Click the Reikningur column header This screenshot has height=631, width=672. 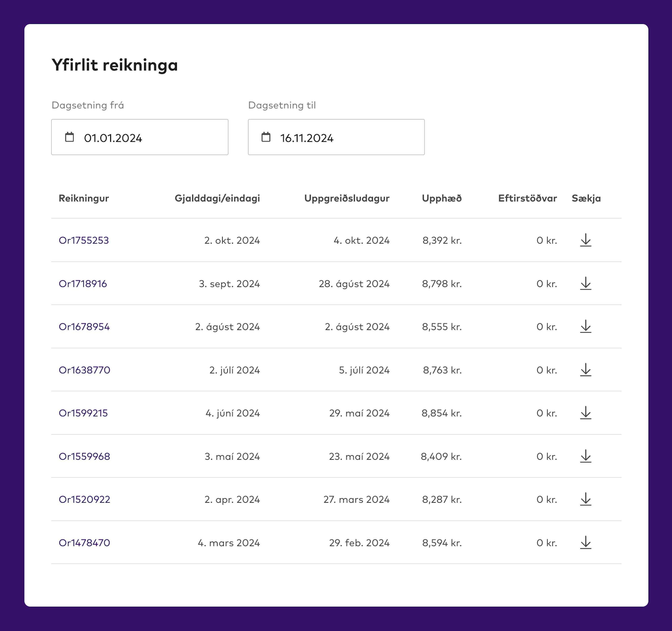(x=84, y=198)
